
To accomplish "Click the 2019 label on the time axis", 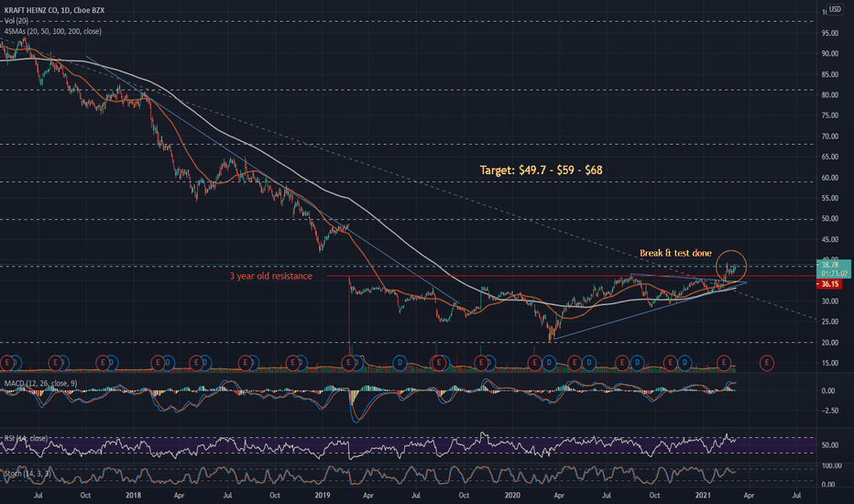I will (x=323, y=495).
